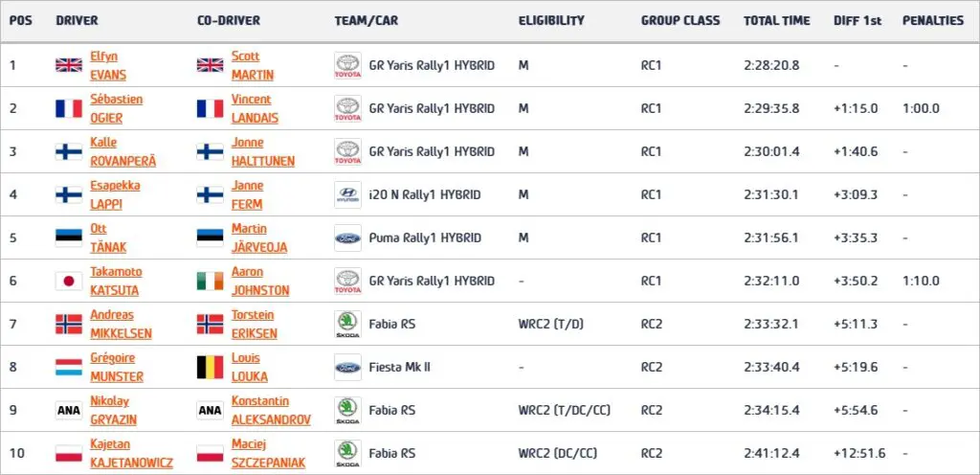Screen dimensions: 980x475
Task: Click the Skoda logo in Mikkelsen's row
Action: coord(347,325)
